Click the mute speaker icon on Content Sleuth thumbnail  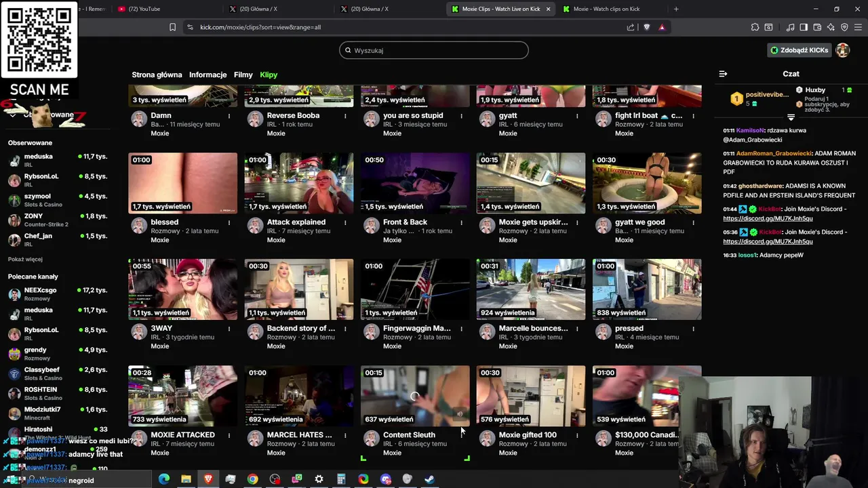(x=460, y=414)
